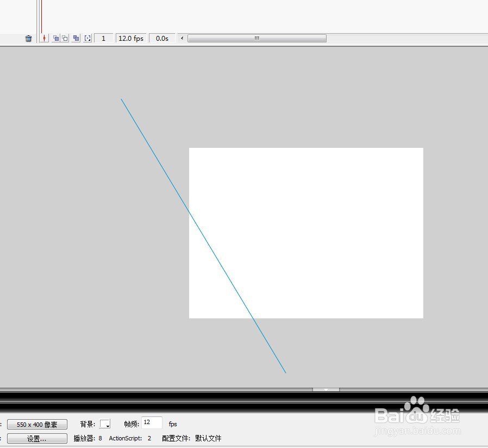This screenshot has width=488, height=448.
Task: Click the ActionScript: 2 text
Action: (x=130, y=438)
